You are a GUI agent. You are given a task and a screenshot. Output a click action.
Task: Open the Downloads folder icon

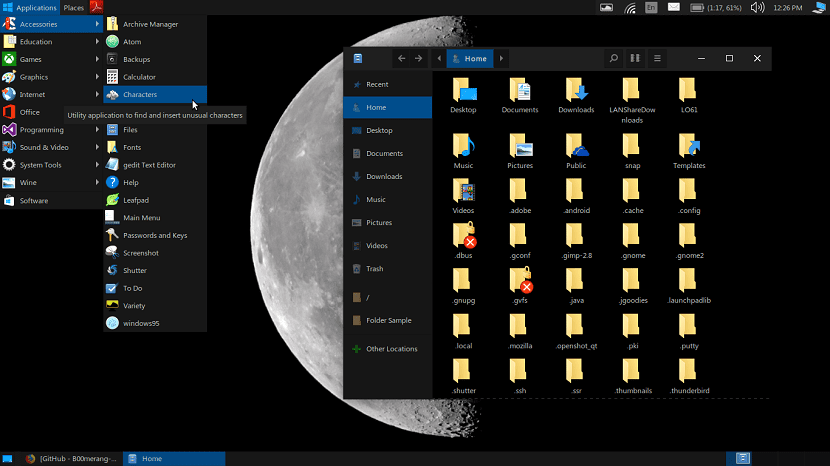point(576,93)
